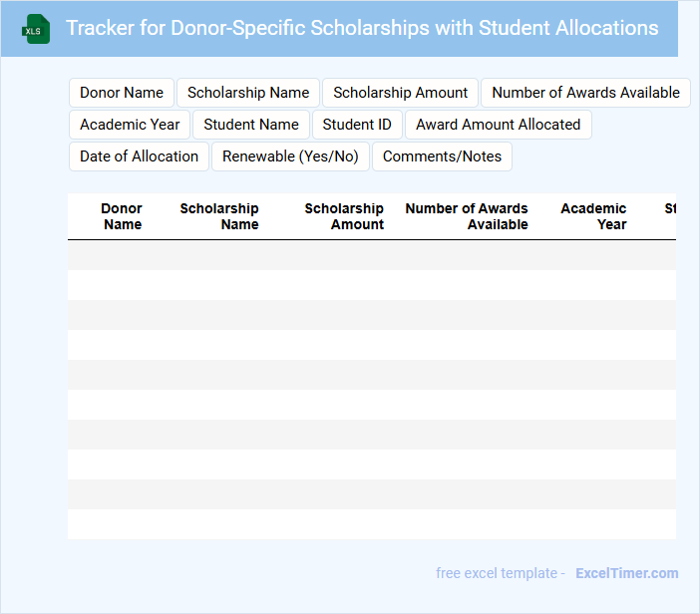
Task: Click the Student ID tag
Action: pyautogui.click(x=357, y=125)
